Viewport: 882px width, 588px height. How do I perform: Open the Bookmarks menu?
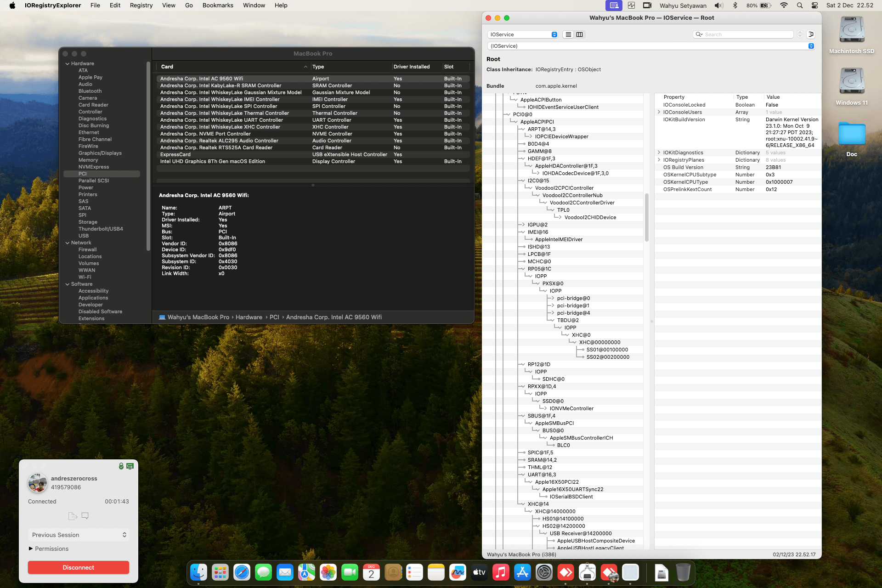(x=218, y=6)
